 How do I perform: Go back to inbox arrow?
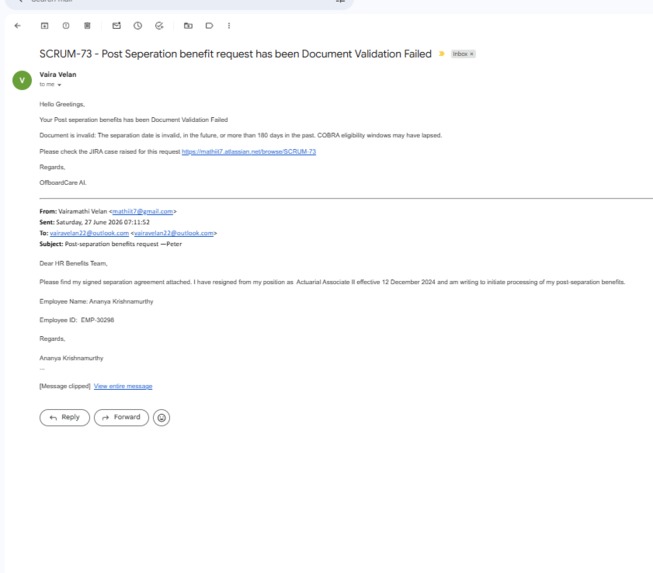click(17, 26)
